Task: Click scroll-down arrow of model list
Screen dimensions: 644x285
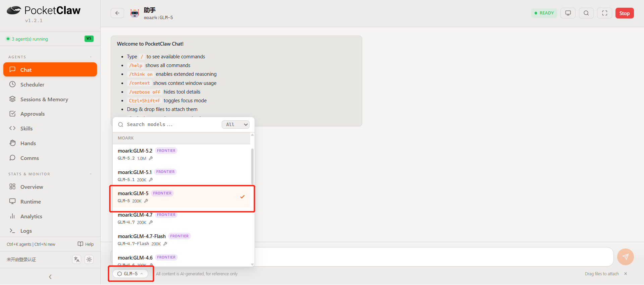Action: click(252, 265)
